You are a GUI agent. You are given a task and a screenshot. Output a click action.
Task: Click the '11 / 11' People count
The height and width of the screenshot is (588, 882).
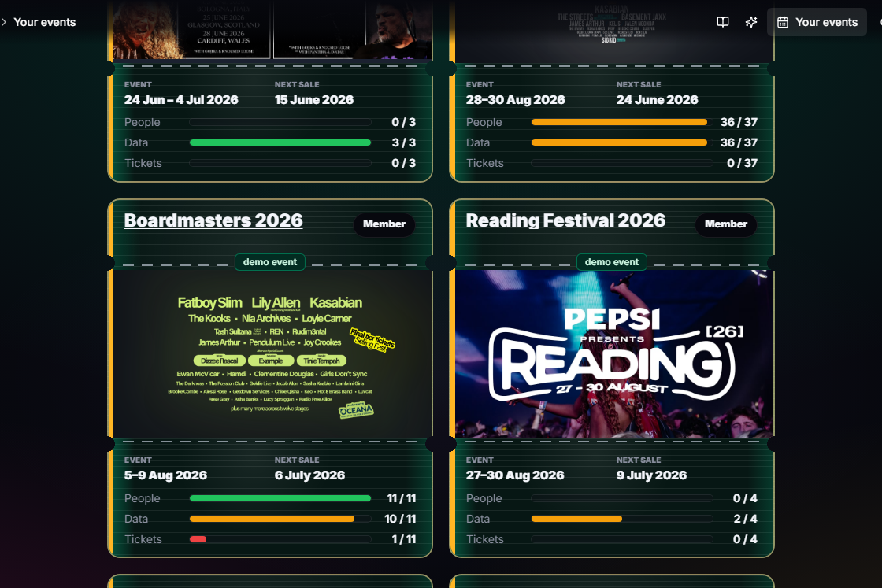tap(402, 498)
